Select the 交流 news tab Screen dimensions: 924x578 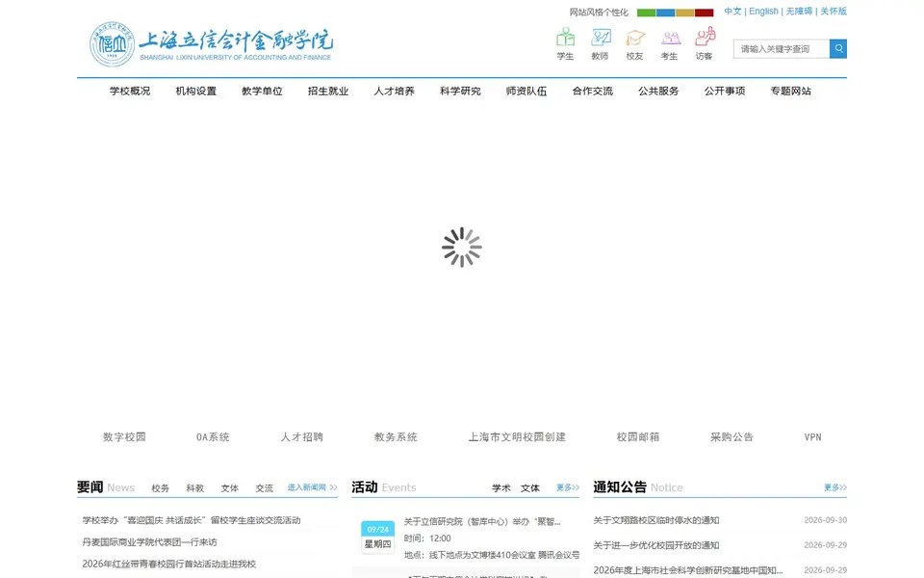265,488
